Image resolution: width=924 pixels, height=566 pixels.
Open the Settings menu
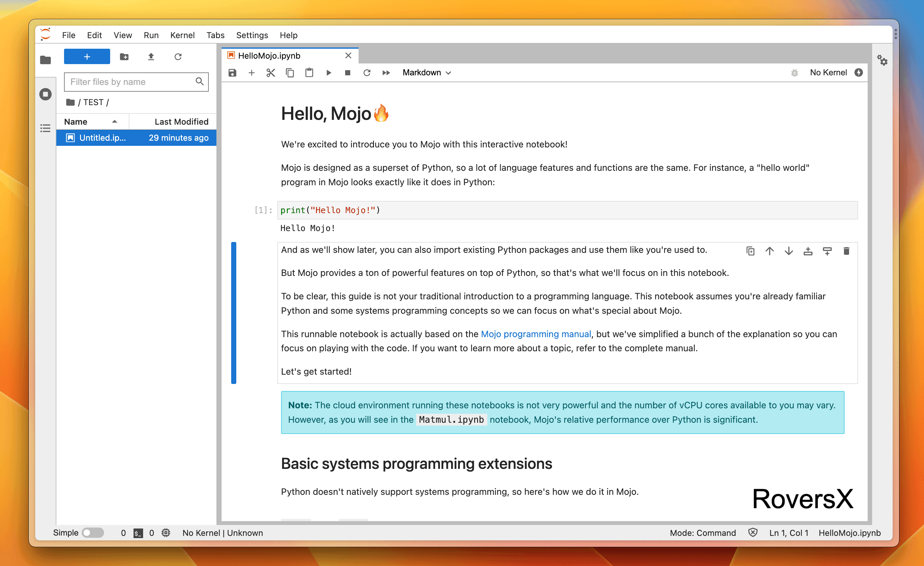click(252, 35)
